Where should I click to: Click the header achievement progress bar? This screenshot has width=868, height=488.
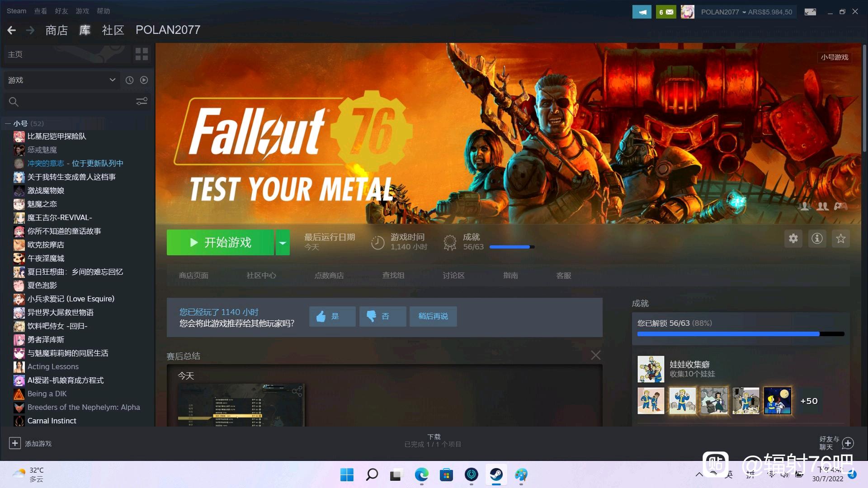(512, 247)
